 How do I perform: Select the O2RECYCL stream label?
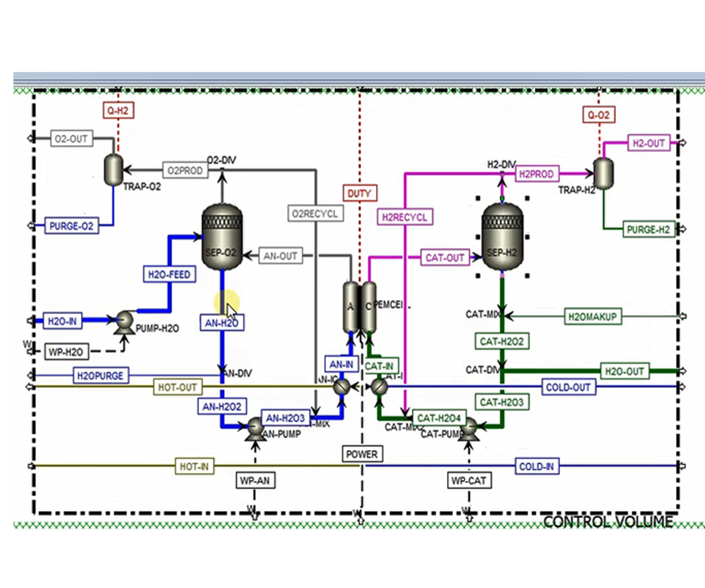[315, 214]
